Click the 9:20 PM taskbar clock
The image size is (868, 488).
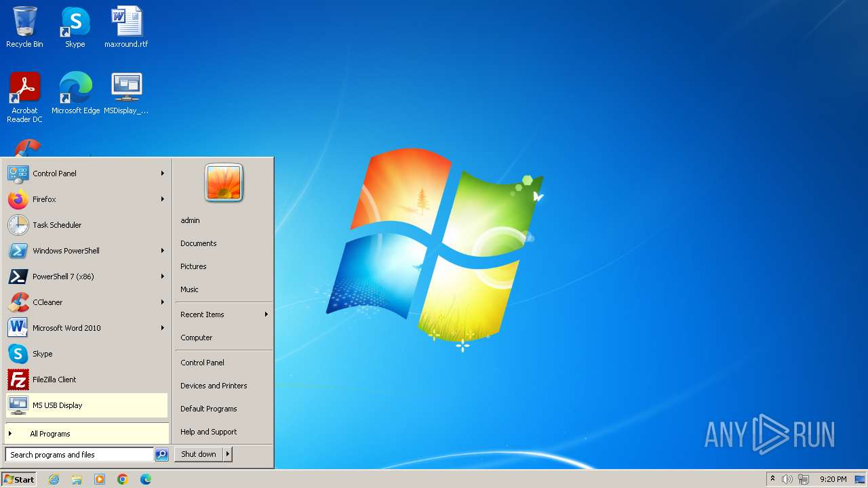833,479
